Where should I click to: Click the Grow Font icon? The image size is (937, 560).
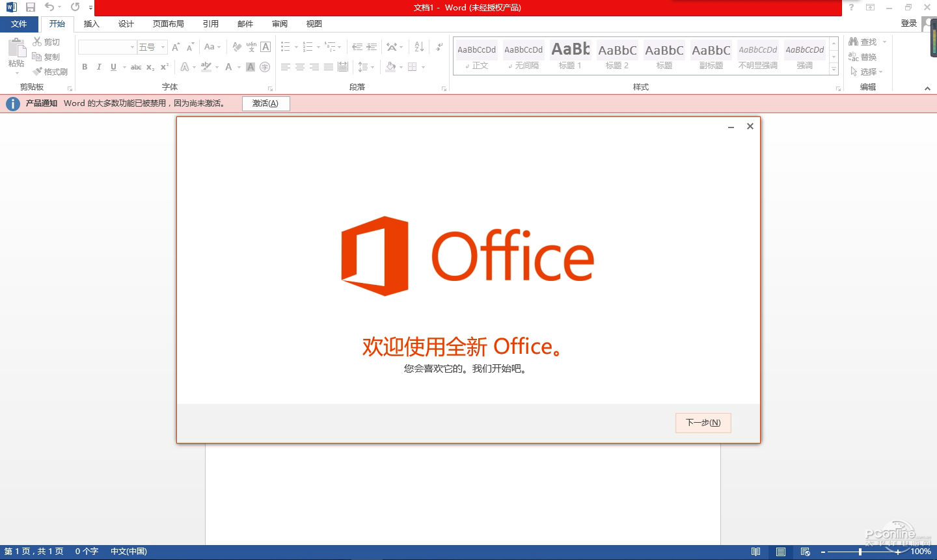tap(176, 47)
